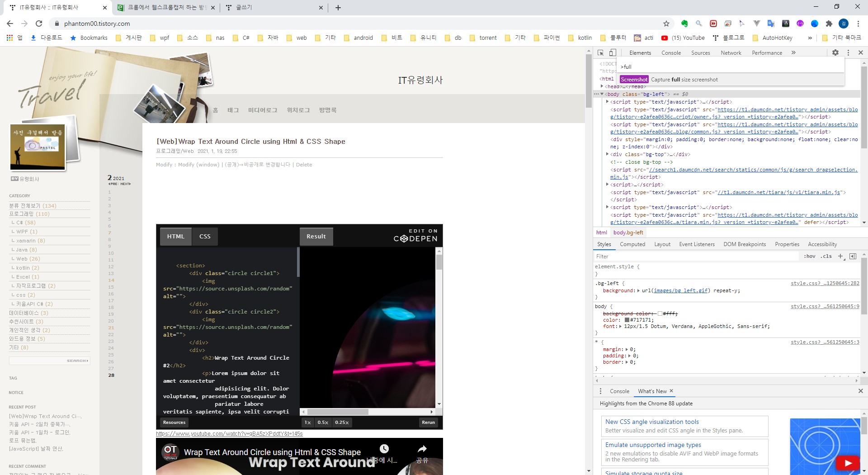
Task: Run Capture full size screenshot command
Action: (731, 80)
